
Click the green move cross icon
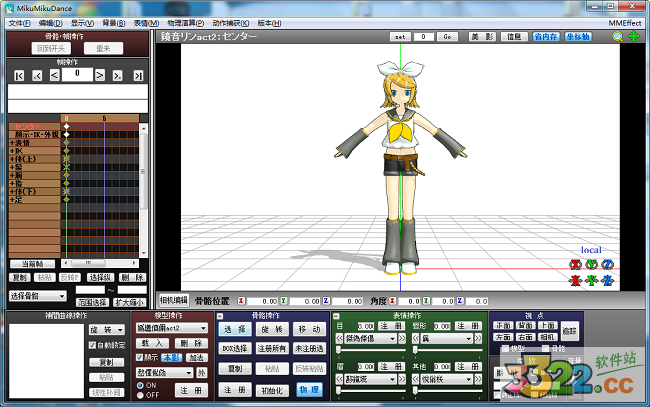[x=633, y=36]
